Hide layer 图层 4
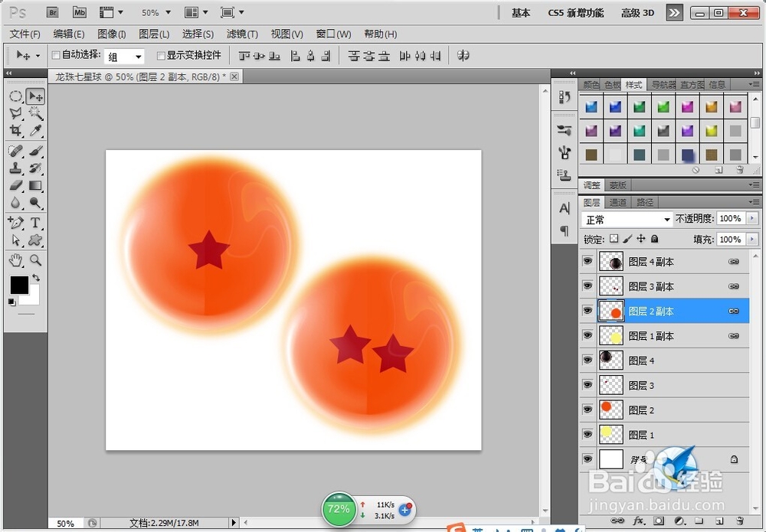This screenshot has width=766, height=532. click(x=588, y=361)
